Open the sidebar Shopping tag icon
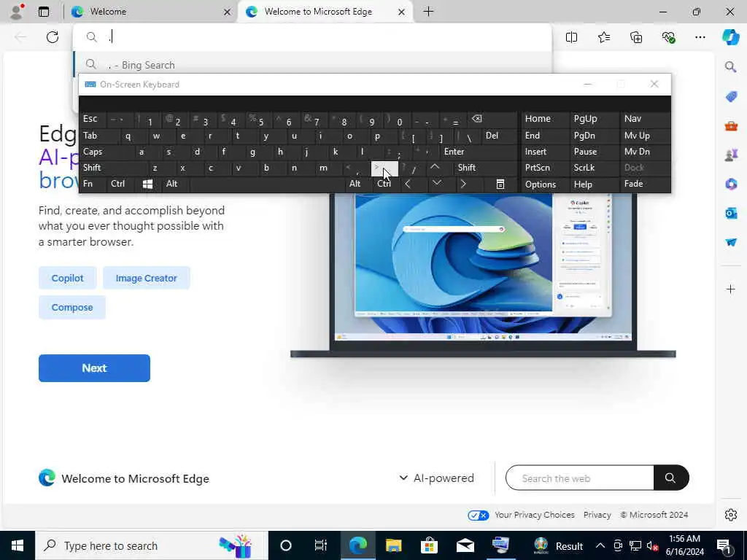The image size is (747, 560). coord(731,97)
